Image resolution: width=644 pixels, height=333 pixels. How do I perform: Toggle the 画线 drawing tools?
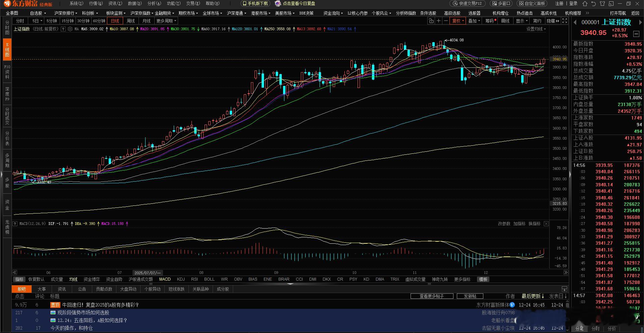tap(505, 21)
